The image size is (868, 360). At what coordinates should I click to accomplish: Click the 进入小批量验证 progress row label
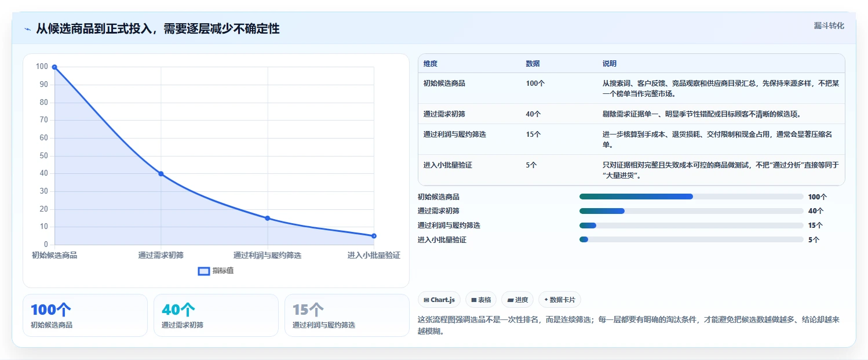click(x=442, y=240)
